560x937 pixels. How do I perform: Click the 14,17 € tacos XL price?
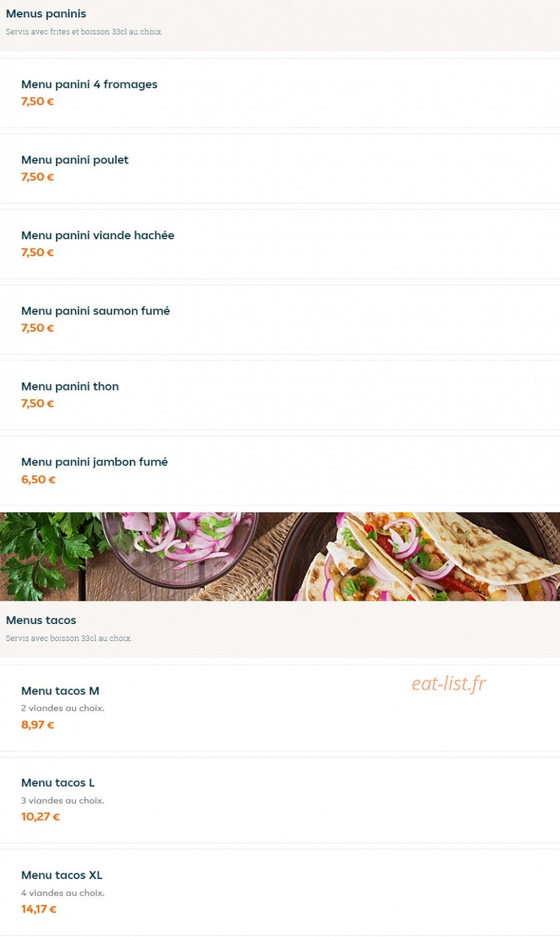click(39, 909)
